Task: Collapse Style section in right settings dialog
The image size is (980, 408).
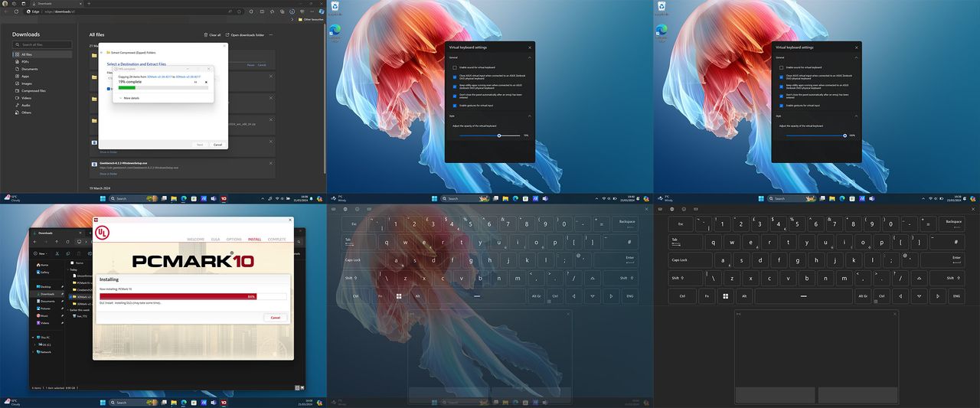Action: [x=856, y=116]
